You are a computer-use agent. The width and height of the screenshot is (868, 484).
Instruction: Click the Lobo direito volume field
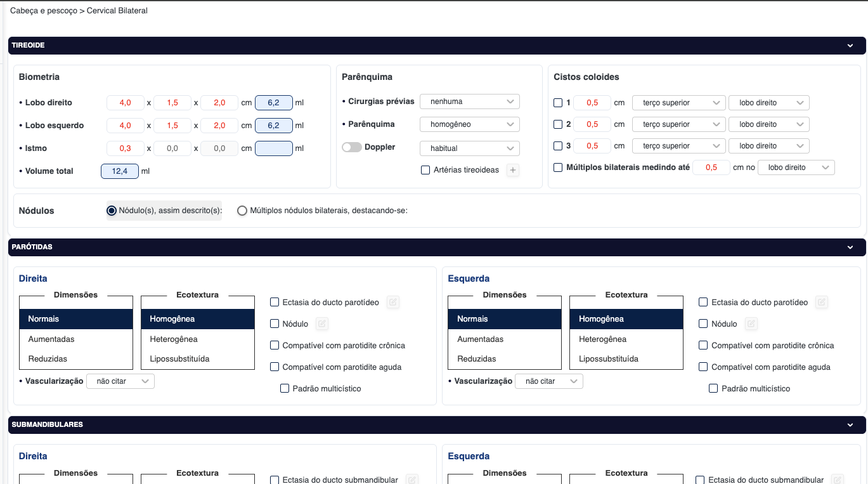[273, 103]
